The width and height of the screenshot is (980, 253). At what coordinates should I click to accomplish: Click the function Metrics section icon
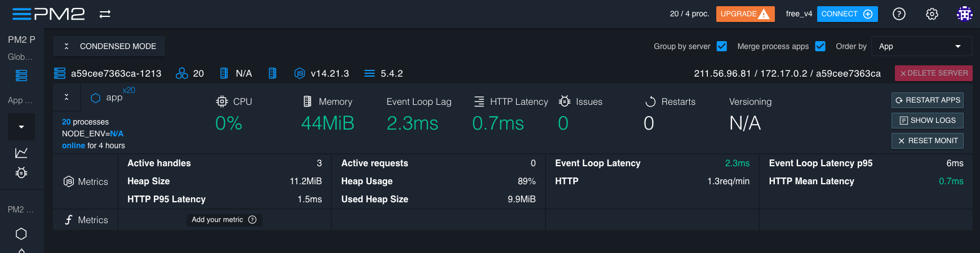(x=69, y=220)
